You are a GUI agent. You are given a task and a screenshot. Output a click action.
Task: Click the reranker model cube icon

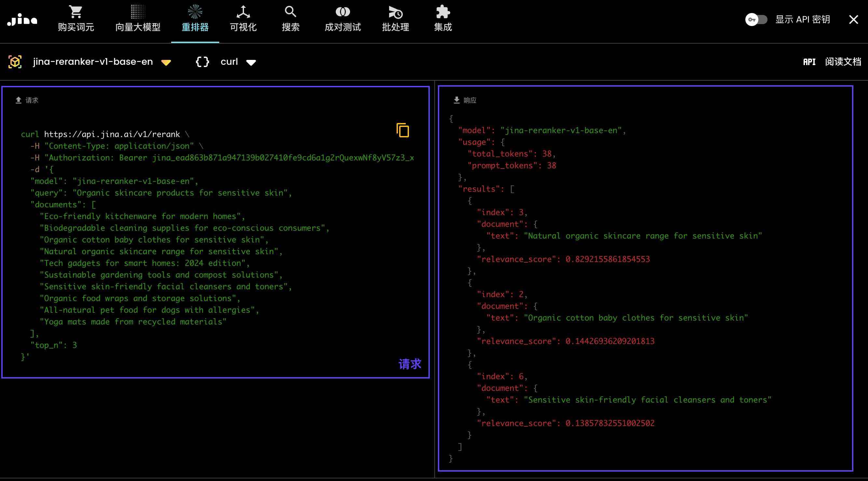tap(15, 62)
